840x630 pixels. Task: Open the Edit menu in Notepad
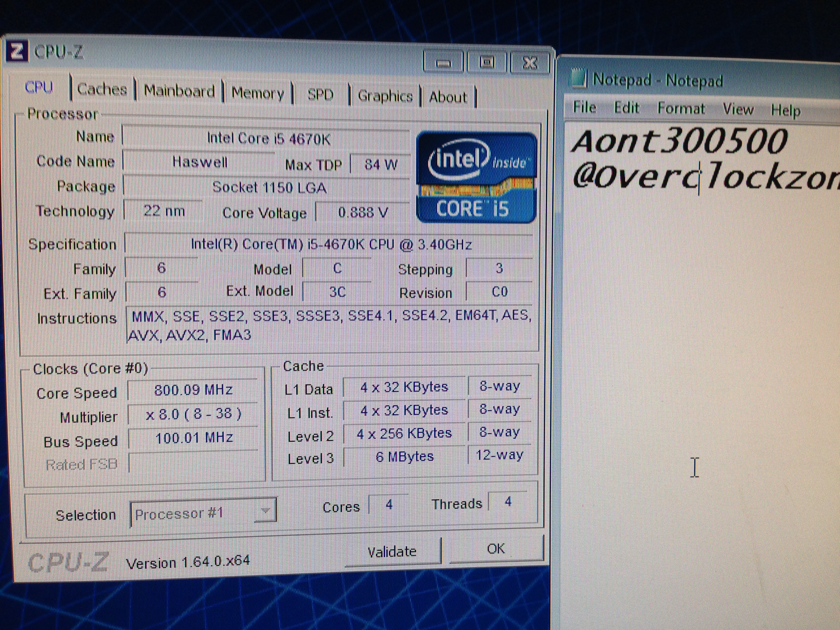[626, 108]
